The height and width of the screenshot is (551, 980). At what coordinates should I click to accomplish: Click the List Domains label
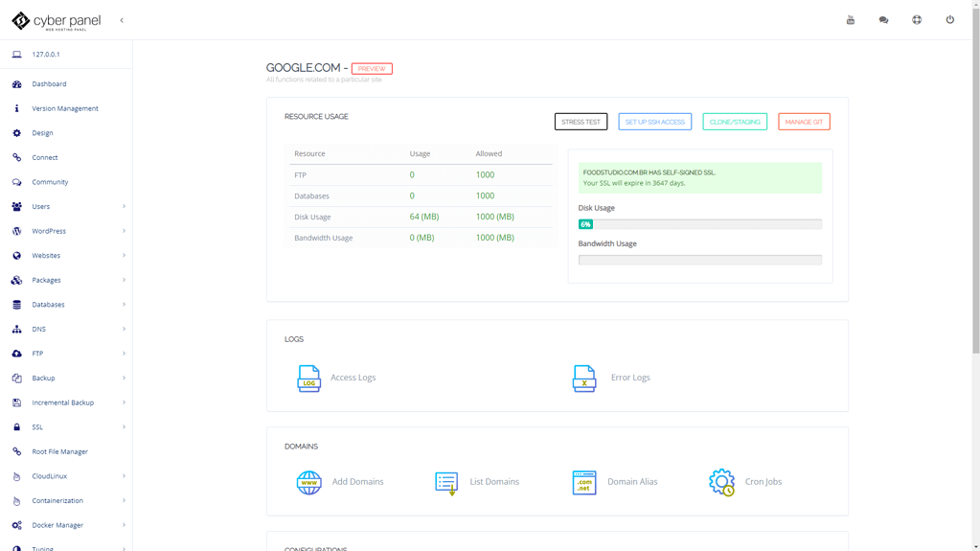(x=494, y=482)
